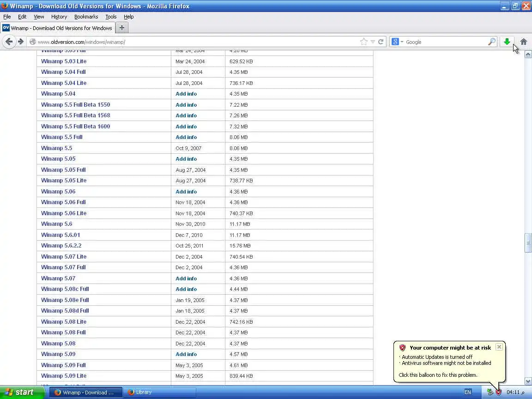Bookmark this page with the star icon
The width and height of the screenshot is (532, 399).
coord(364,42)
